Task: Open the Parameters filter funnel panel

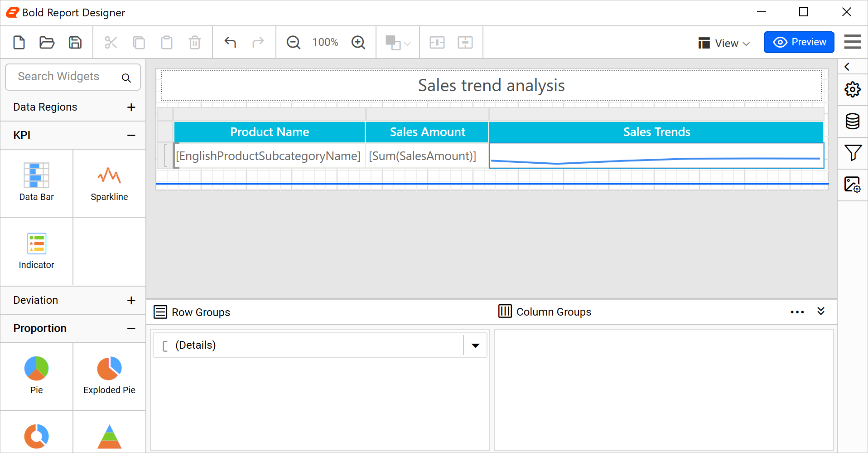Action: pos(853,153)
